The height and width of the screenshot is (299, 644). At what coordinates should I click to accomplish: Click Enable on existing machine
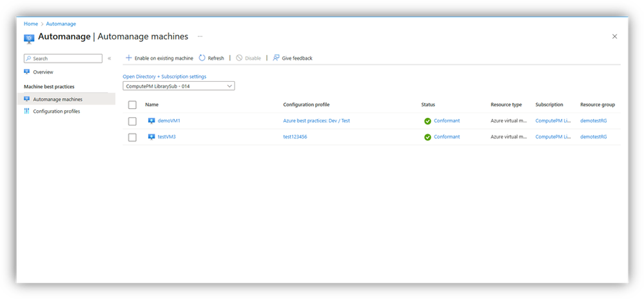click(164, 59)
